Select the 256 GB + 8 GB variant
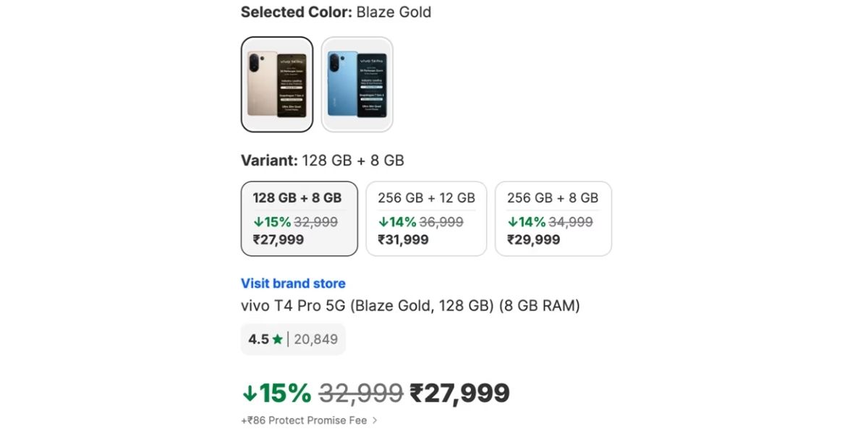Image resolution: width=868 pixels, height=434 pixels. point(553,218)
